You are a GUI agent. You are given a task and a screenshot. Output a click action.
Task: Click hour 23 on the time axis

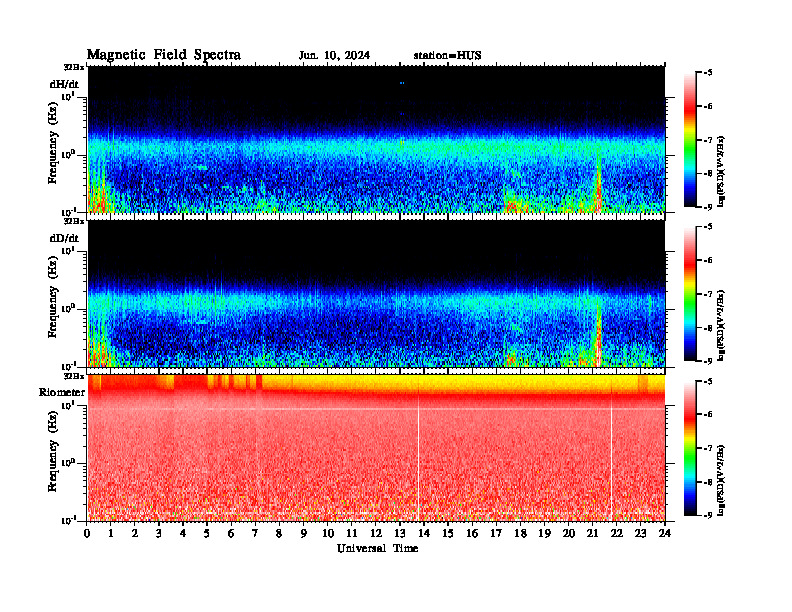click(x=640, y=534)
